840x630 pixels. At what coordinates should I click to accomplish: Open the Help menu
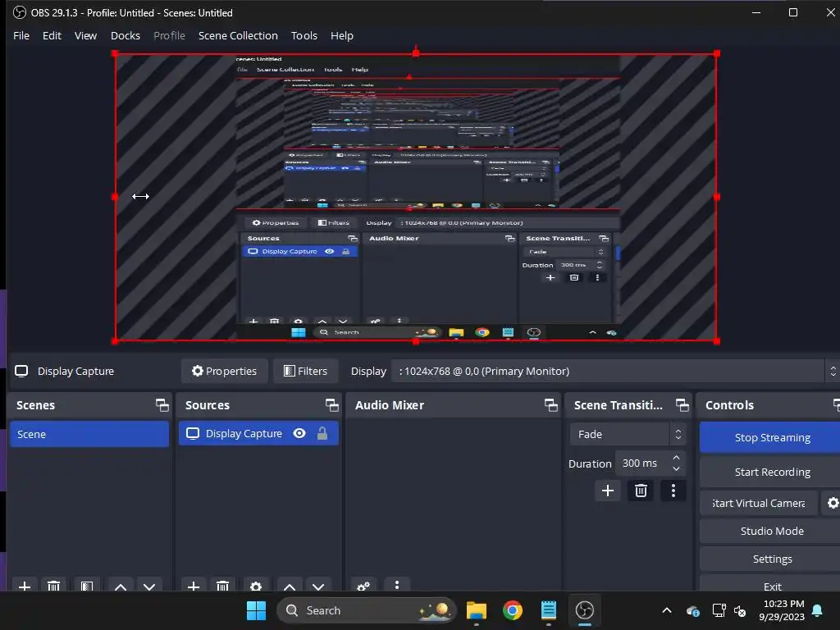[x=342, y=35]
